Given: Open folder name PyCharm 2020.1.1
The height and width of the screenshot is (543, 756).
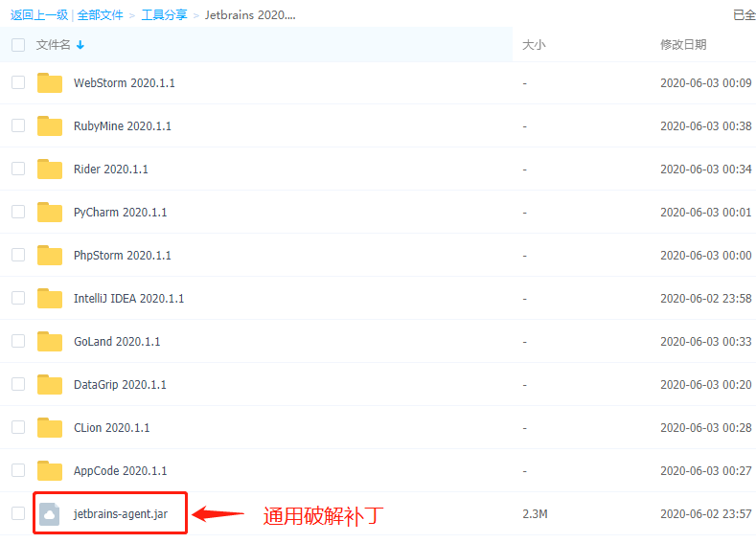Looking at the screenshot, I should 120,213.
